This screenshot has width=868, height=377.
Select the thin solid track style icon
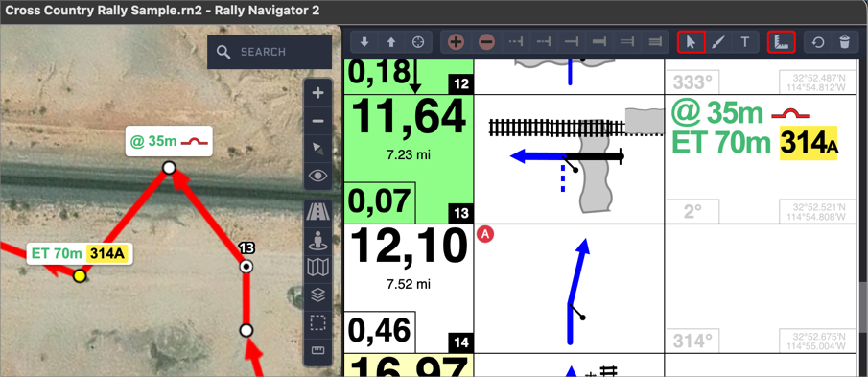point(572,42)
